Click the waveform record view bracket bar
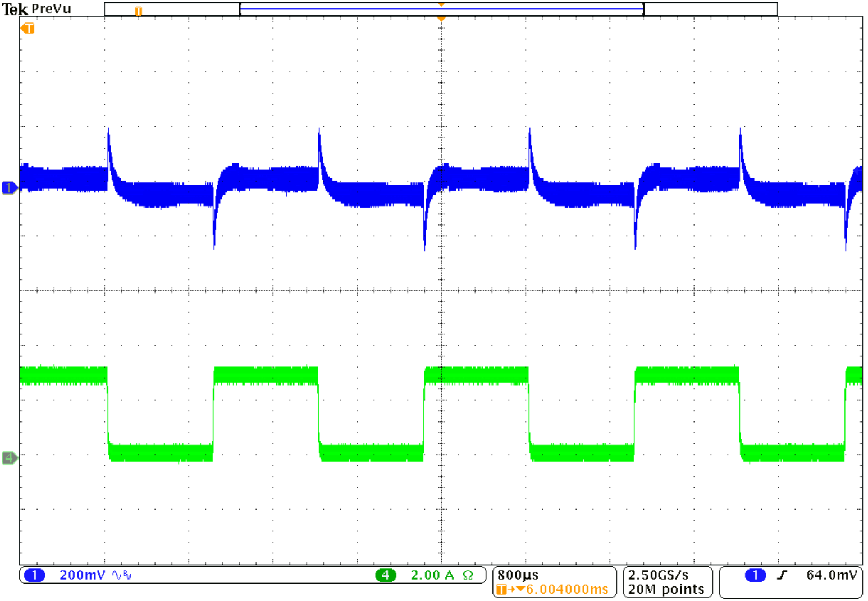The image size is (868, 601). click(x=441, y=9)
